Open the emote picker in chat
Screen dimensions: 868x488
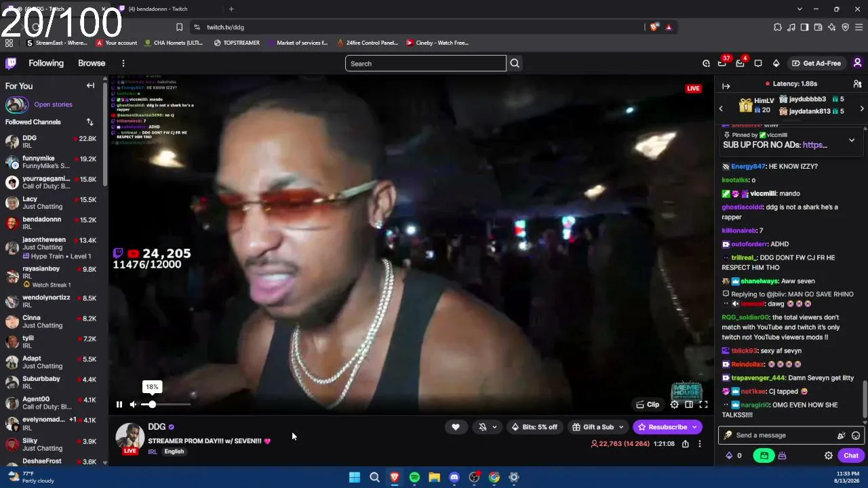pos(856,436)
